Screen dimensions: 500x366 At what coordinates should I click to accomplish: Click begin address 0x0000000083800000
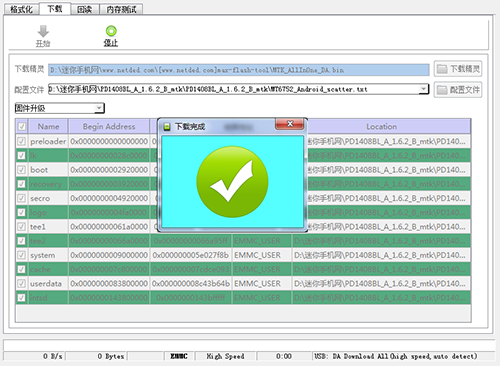point(109,283)
